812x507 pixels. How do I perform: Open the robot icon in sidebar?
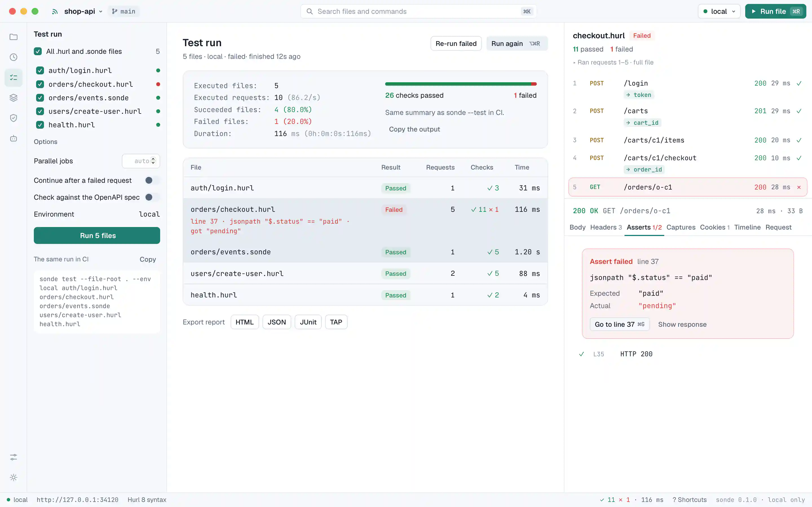coord(14,138)
